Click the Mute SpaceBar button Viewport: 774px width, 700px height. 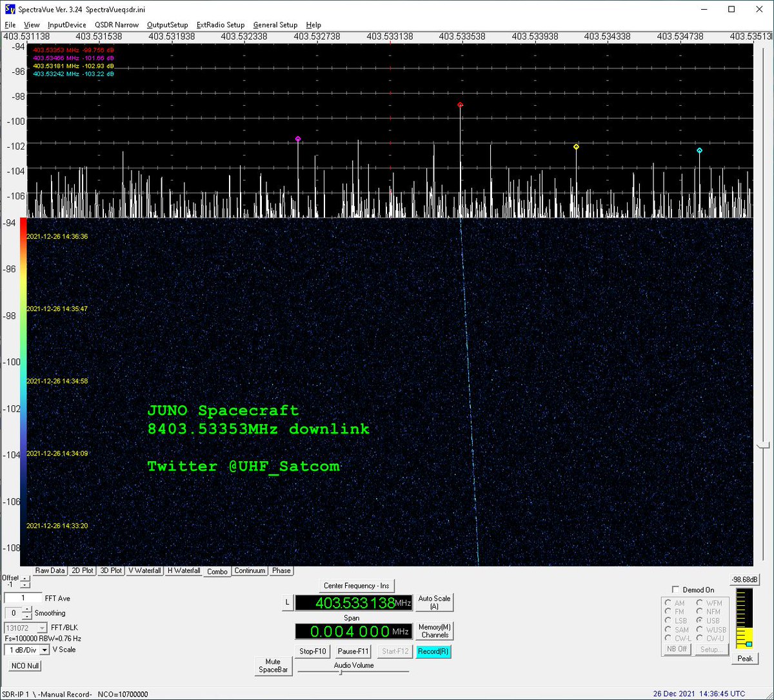[273, 666]
